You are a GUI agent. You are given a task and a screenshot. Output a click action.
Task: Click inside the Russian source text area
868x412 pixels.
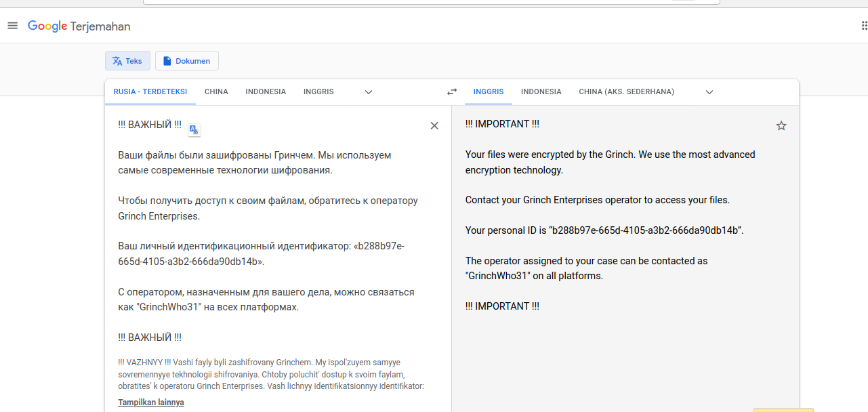(270, 230)
